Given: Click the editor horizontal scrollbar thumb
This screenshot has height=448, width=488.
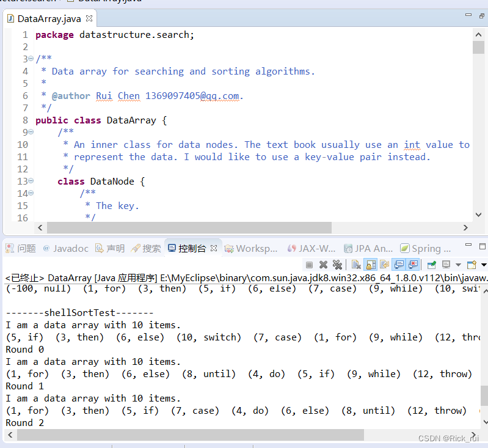Looking at the screenshot, I should coord(189,228).
